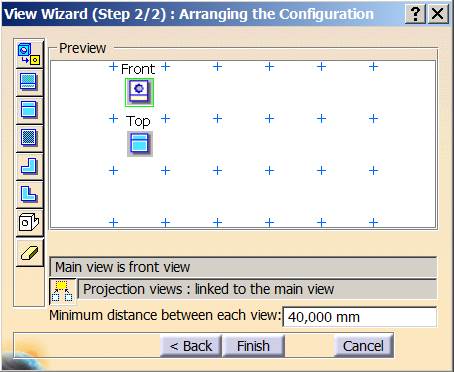Close the View Wizard dialog window
Image resolution: width=454 pixels, height=372 pixels.
pos(438,14)
